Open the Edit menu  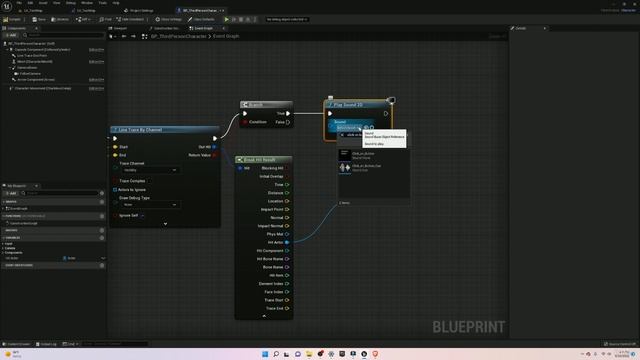tap(30, 3)
